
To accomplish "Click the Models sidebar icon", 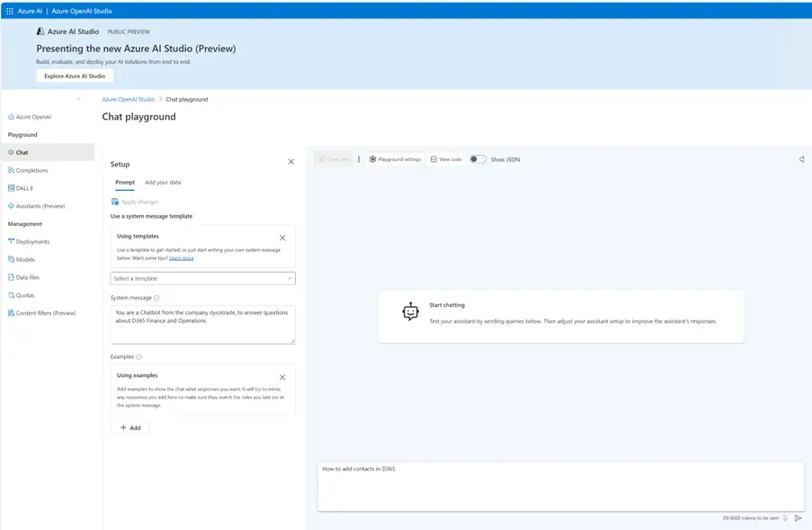I will coord(11,259).
